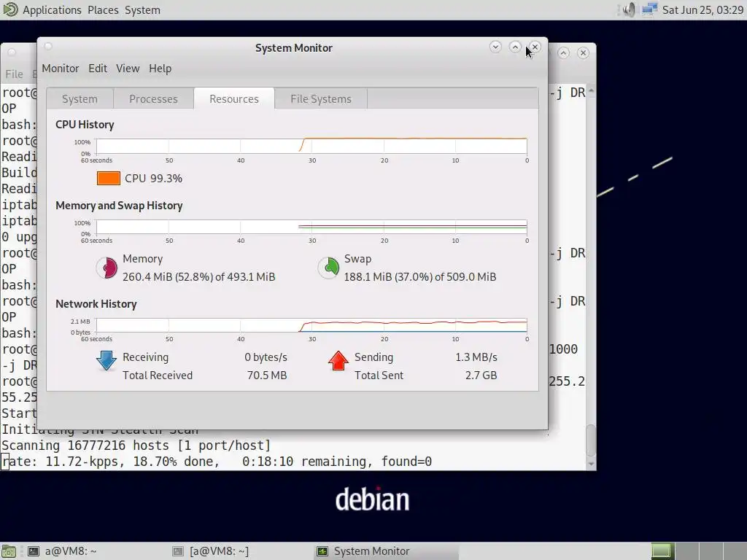This screenshot has height=560, width=747.
Task: Open the Edit menu
Action: [98, 69]
